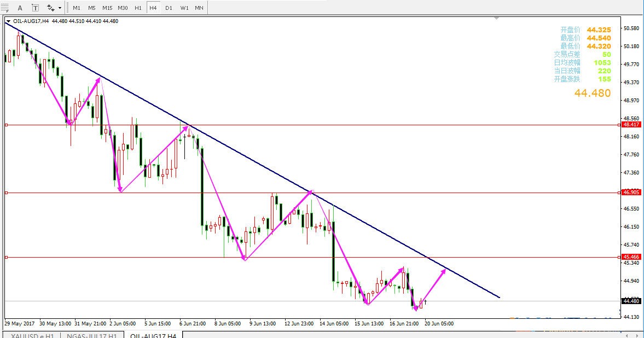This screenshot has width=644, height=338.
Task: Select the Fibonacci retracement tool icon
Action: point(4,8)
